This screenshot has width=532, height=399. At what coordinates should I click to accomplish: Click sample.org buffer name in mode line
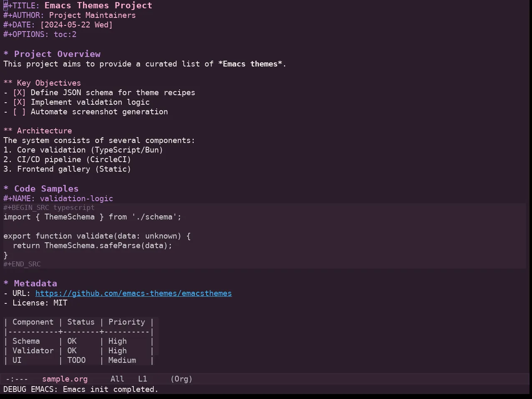coord(65,379)
